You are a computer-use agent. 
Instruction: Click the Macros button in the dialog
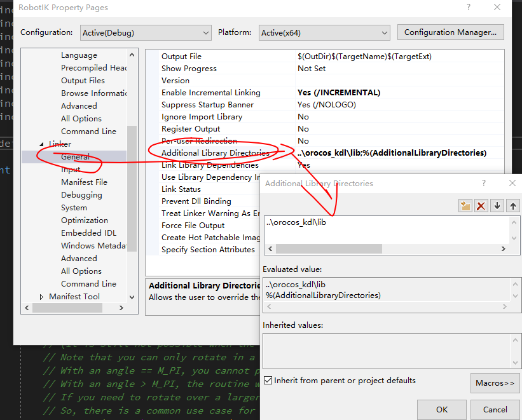pyautogui.click(x=495, y=383)
